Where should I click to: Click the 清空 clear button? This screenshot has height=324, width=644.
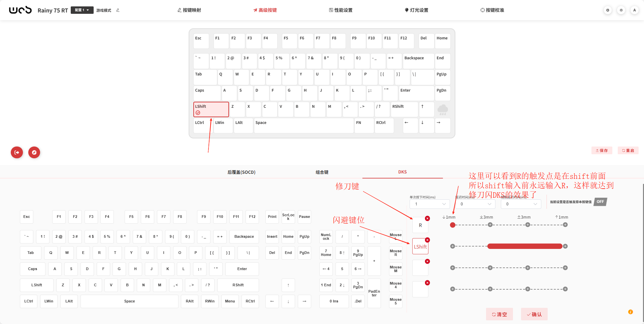pos(500,314)
